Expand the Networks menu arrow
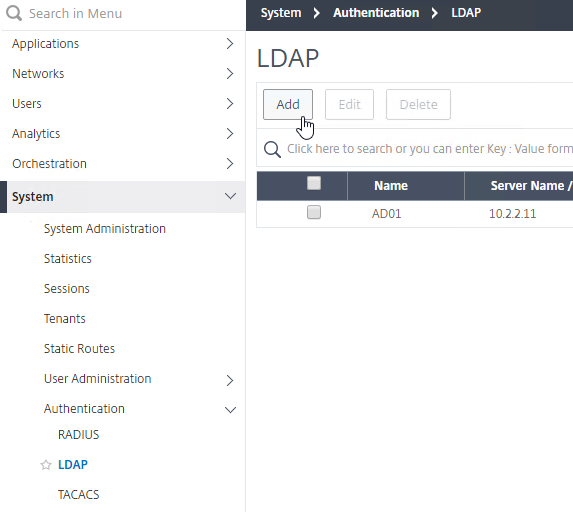 (x=229, y=73)
